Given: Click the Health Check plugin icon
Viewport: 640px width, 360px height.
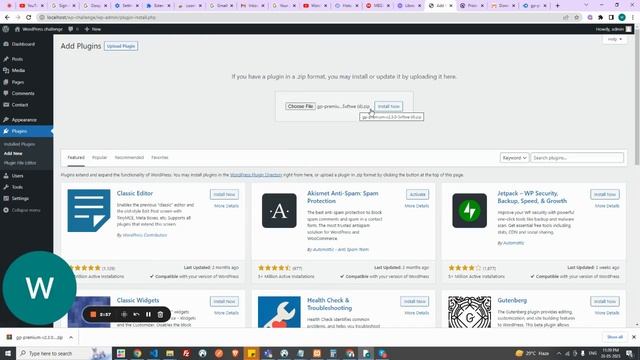Looking at the screenshot, I should coord(279,312).
